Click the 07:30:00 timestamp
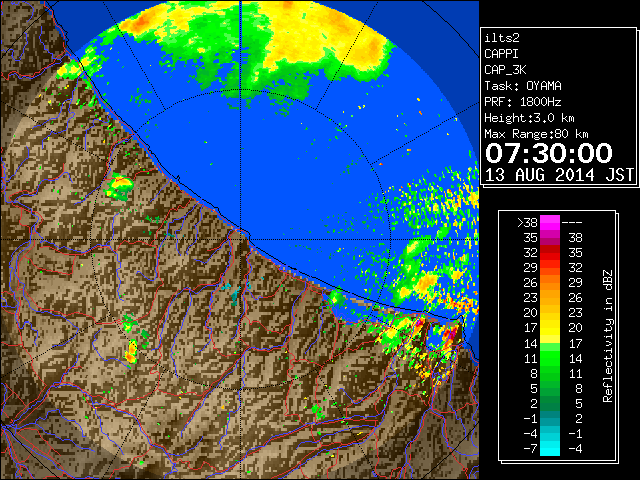This screenshot has height=480, width=640. (549, 153)
